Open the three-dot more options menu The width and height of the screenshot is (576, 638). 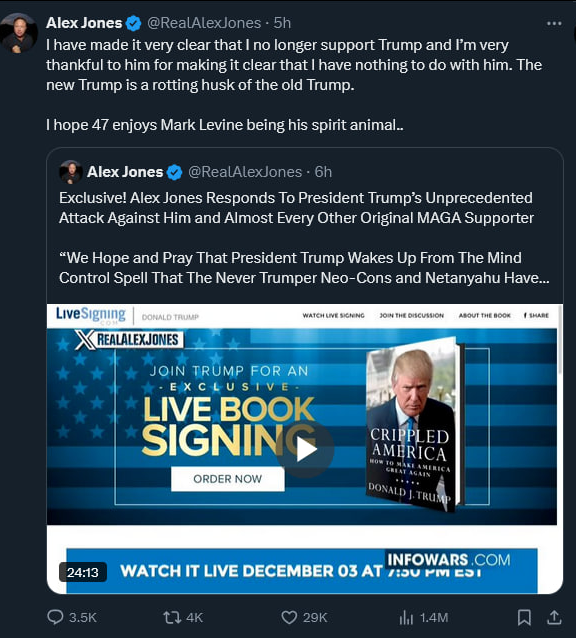(x=554, y=24)
